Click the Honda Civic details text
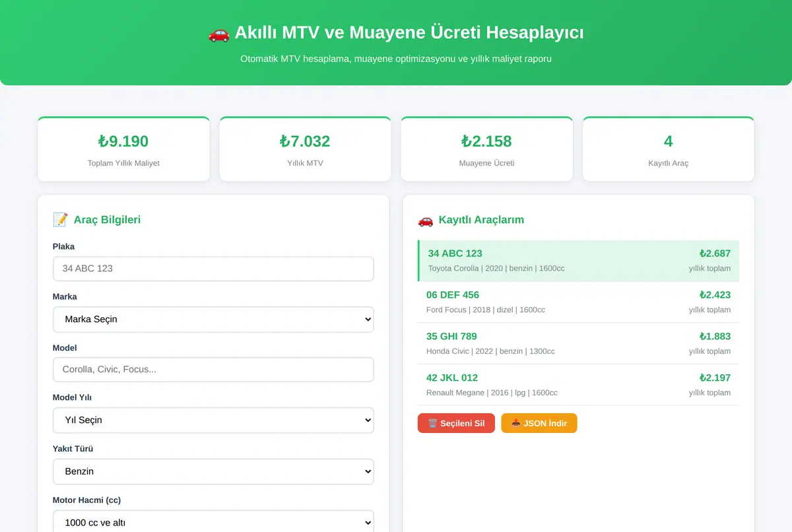 (490, 352)
